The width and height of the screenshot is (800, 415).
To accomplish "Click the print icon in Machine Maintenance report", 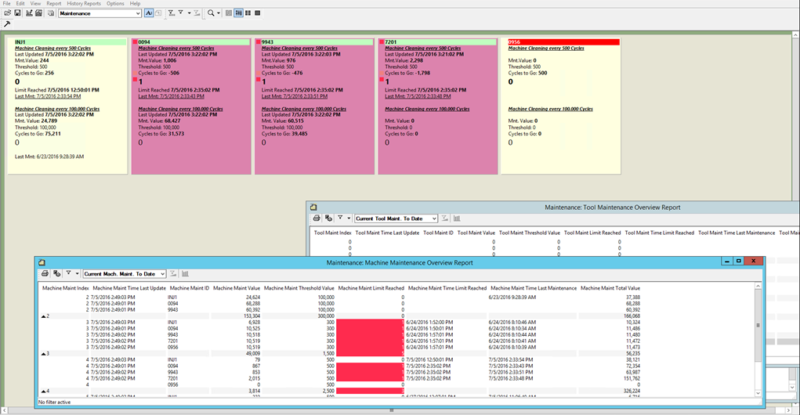I will coord(45,274).
